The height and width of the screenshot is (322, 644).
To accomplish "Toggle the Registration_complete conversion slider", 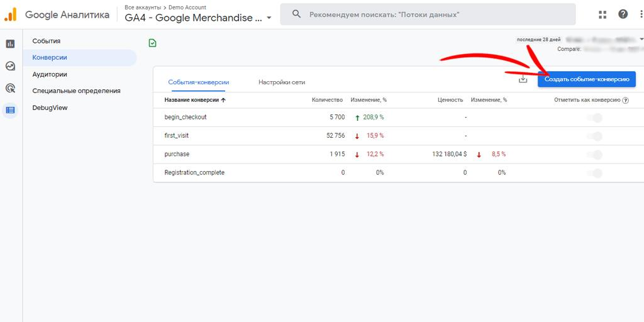I will tap(594, 173).
